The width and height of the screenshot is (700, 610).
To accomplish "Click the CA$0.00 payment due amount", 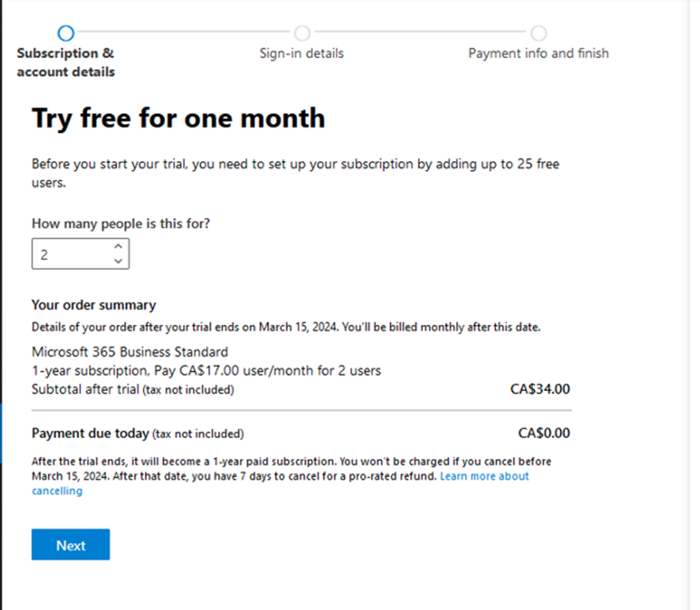I will [543, 433].
